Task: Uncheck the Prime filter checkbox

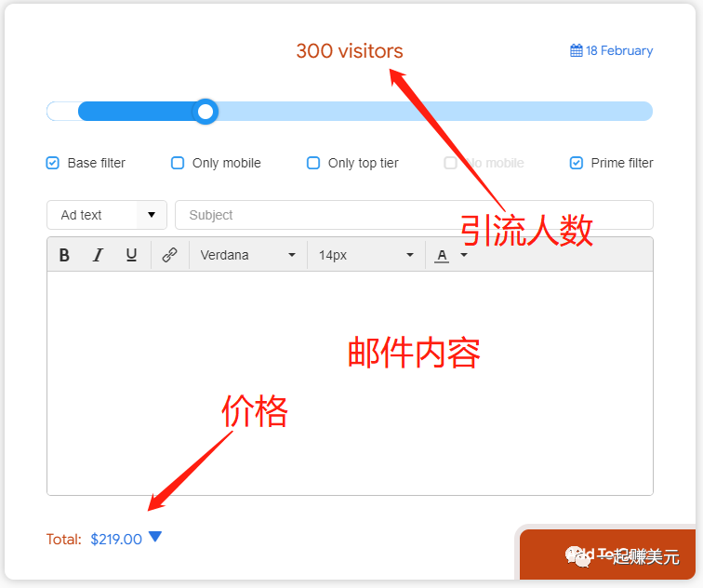Action: [577, 163]
